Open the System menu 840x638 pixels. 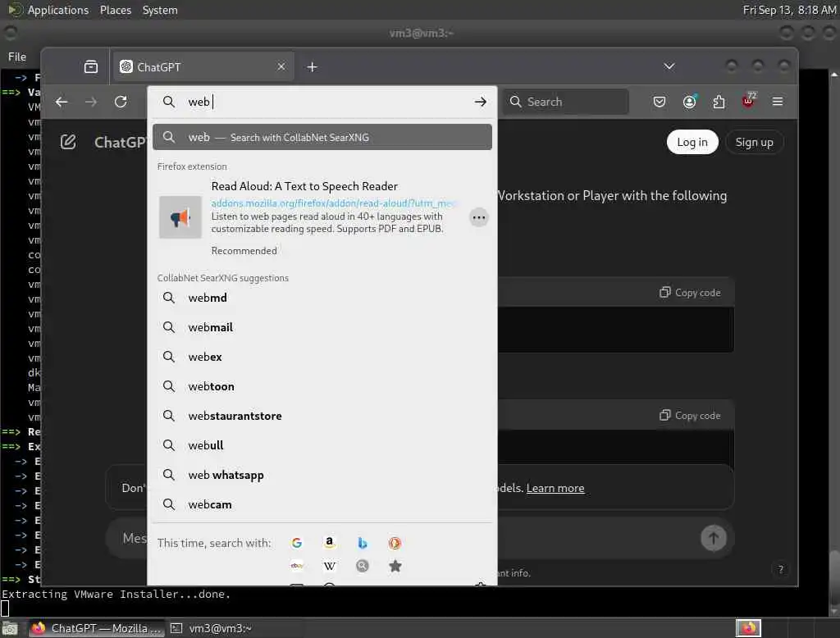160,10
